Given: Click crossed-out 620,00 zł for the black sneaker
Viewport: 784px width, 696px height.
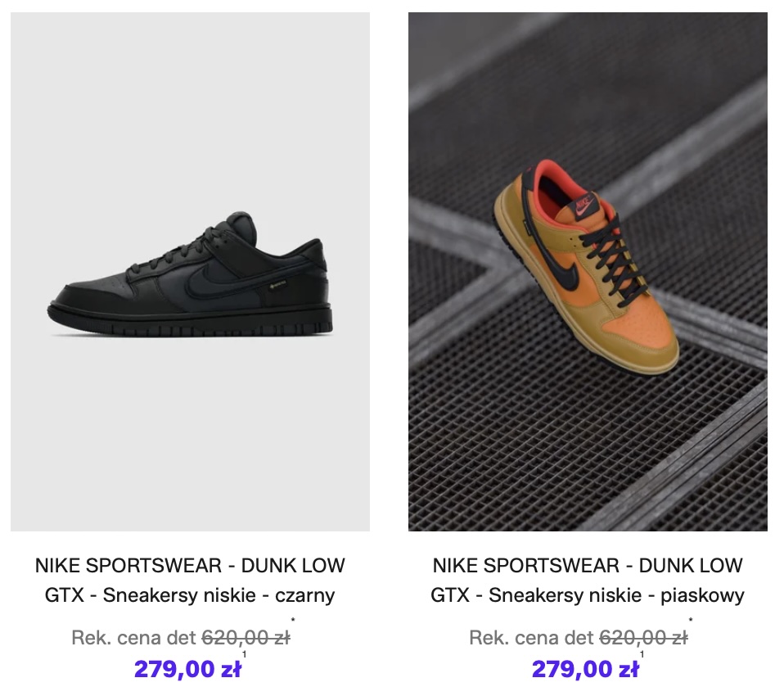Looking at the screenshot, I should point(246,638).
